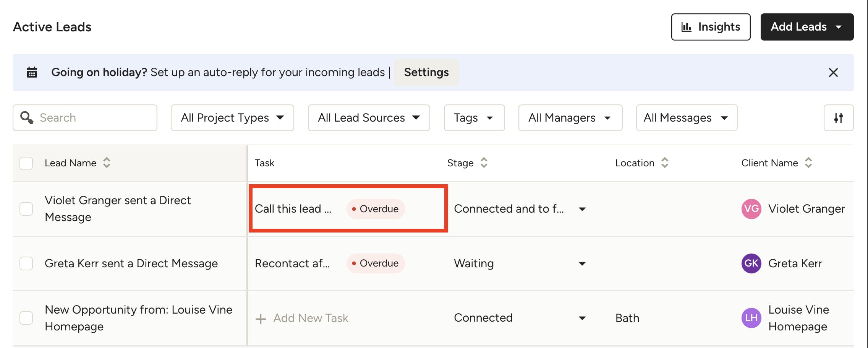Select the Violet Granger lead checkbox

pos(26,209)
